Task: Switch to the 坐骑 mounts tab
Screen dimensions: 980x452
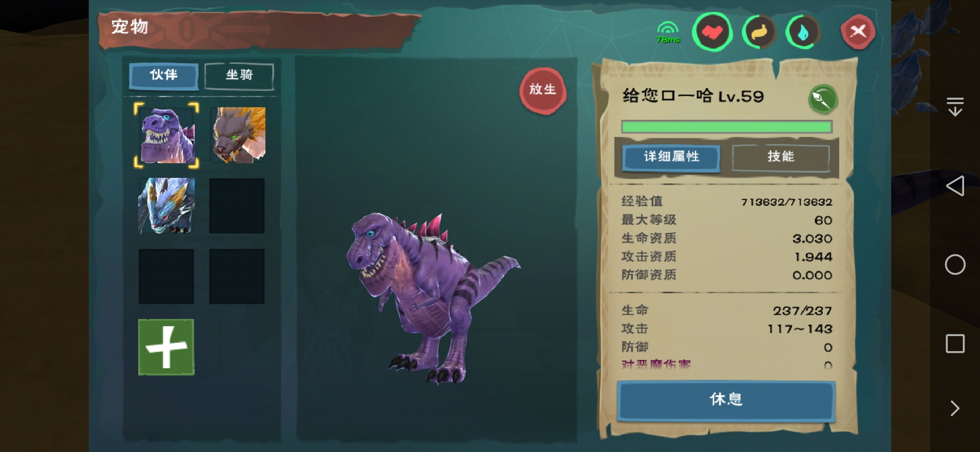Action: 239,76
